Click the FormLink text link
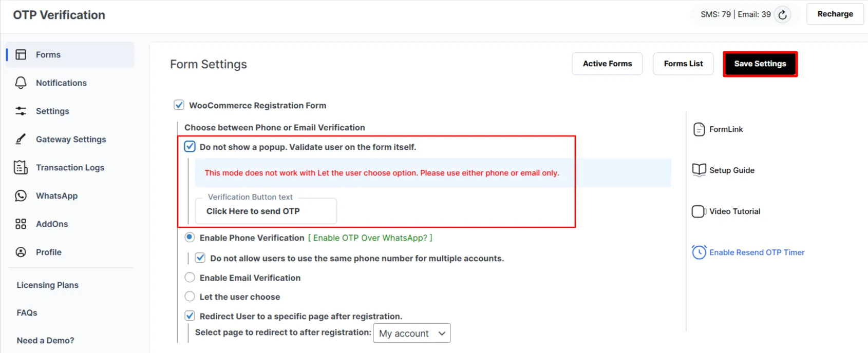868x353 pixels. point(726,129)
